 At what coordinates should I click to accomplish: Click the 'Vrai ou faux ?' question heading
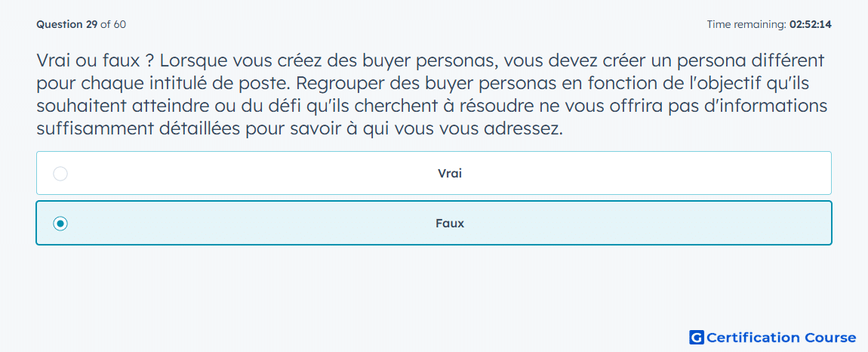pos(94,60)
